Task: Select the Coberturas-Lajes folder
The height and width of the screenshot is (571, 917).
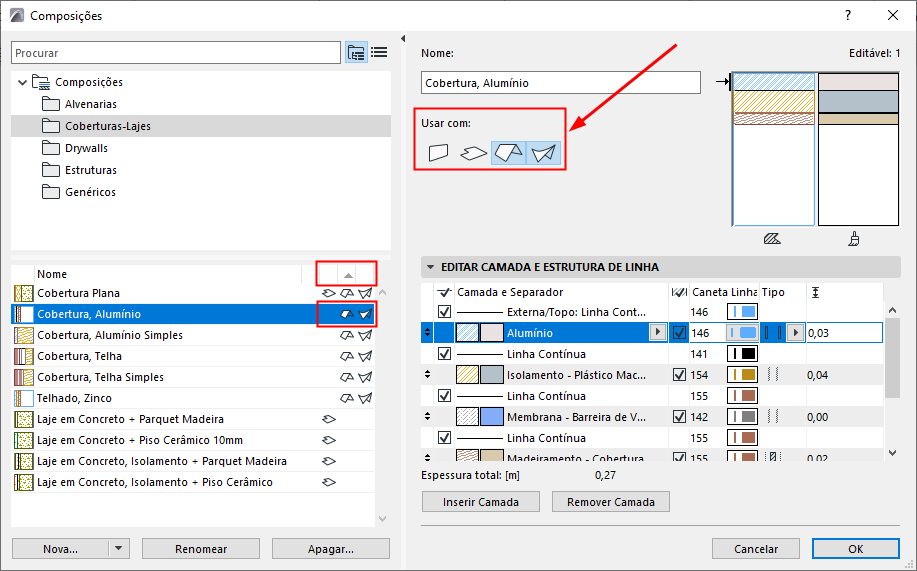Action: pyautogui.click(x=201, y=126)
